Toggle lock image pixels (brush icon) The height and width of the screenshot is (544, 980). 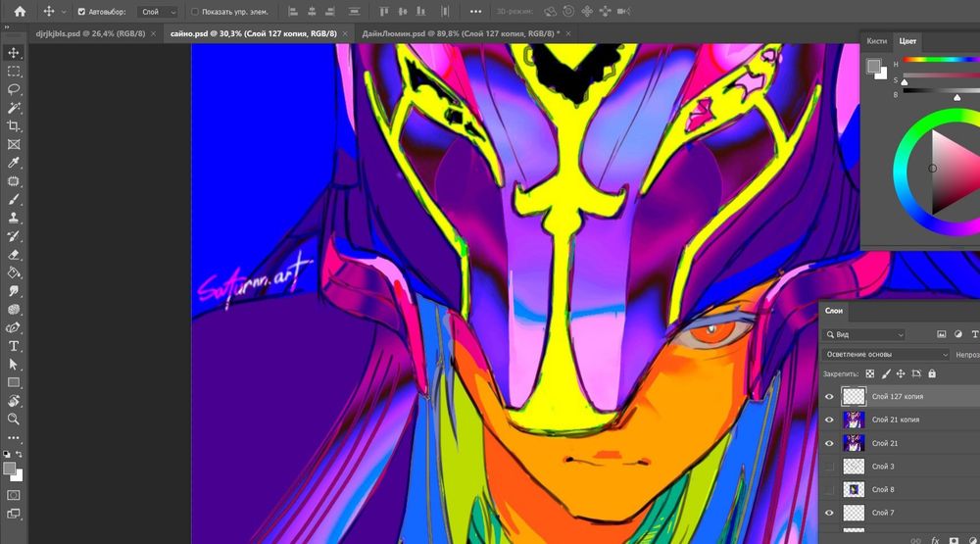pyautogui.click(x=886, y=373)
